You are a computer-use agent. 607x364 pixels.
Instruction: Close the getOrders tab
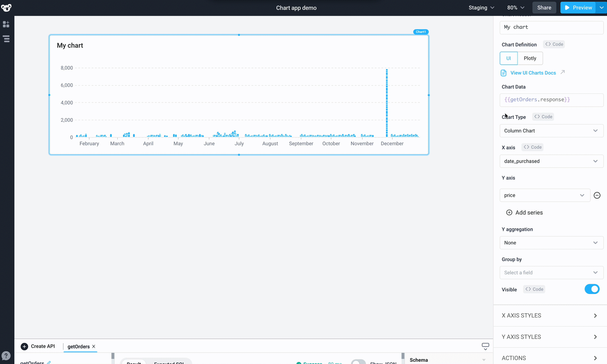click(94, 346)
